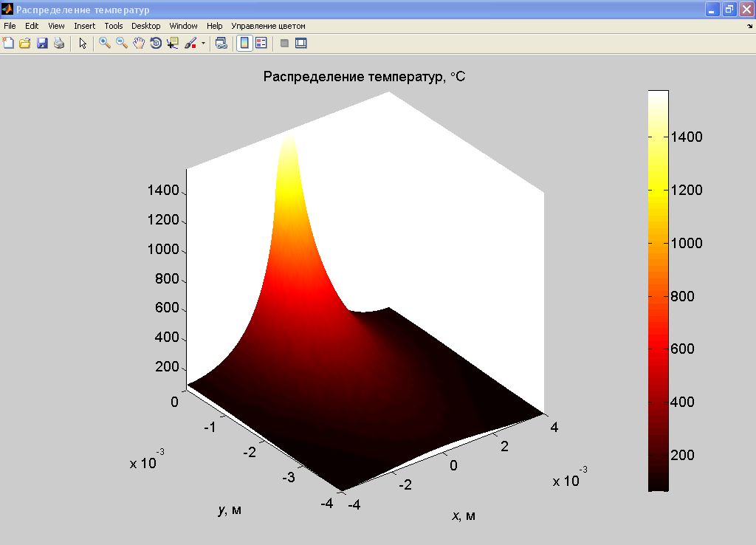The image size is (756, 545).
Task: Activate the Rotate 3D tool
Action: (x=156, y=44)
